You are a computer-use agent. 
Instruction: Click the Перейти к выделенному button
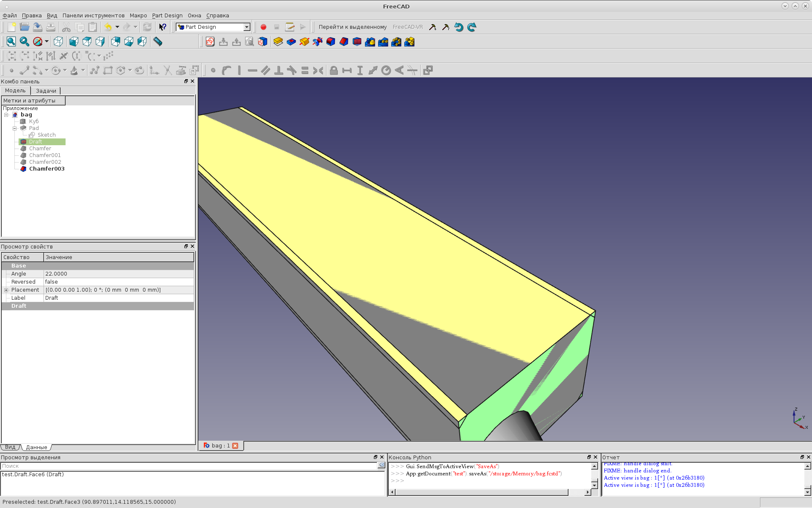[352, 27]
